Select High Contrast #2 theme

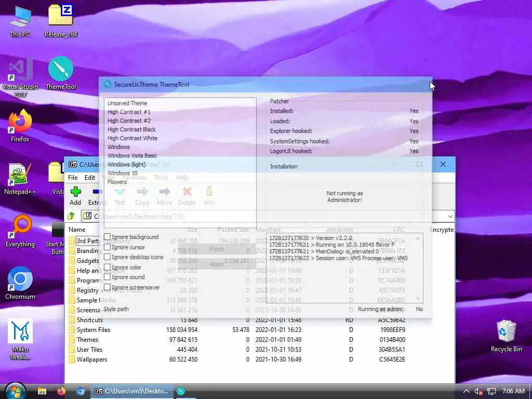tap(129, 121)
